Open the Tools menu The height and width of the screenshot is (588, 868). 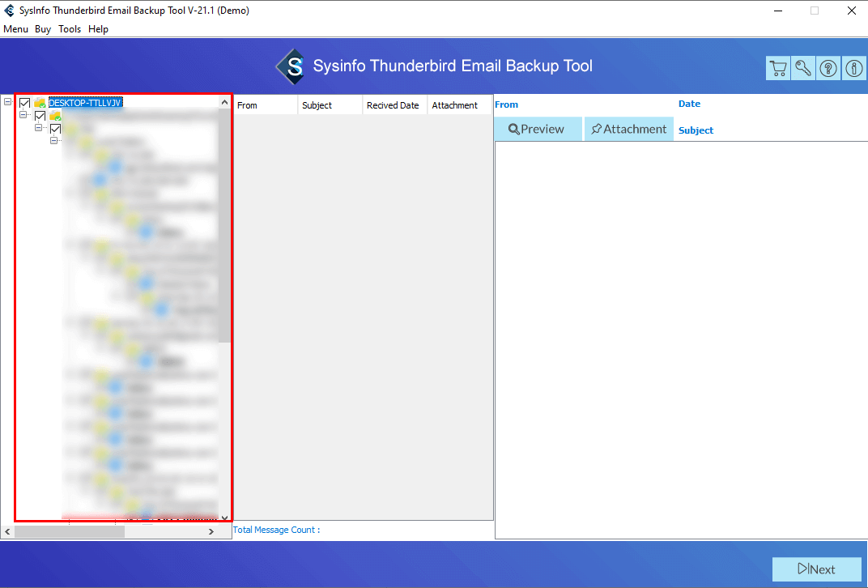click(70, 29)
